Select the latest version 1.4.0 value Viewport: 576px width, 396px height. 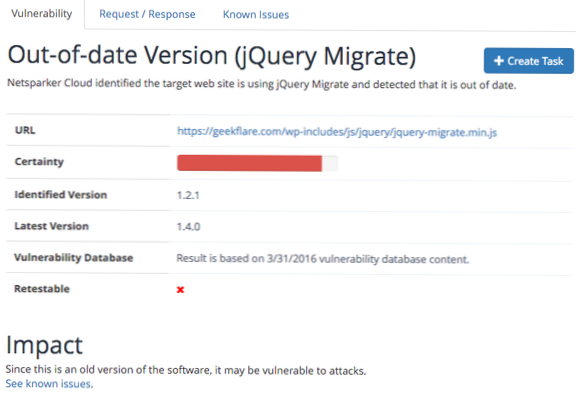point(188,227)
